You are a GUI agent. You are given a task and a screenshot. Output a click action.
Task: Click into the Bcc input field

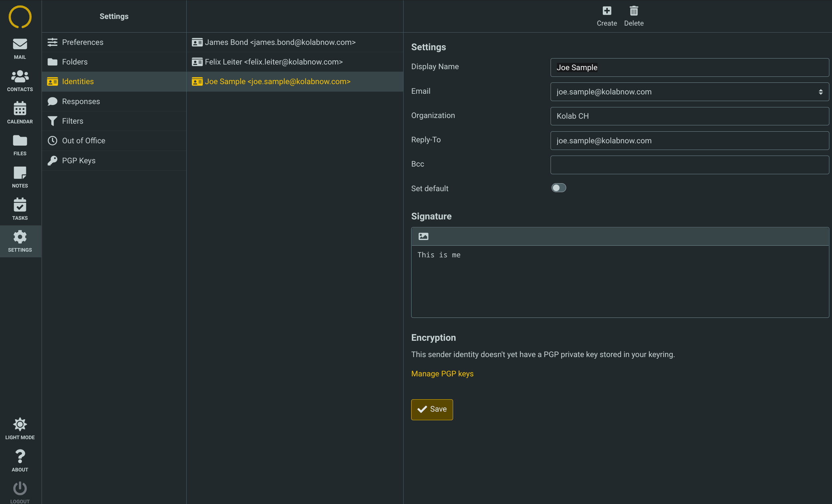689,165
